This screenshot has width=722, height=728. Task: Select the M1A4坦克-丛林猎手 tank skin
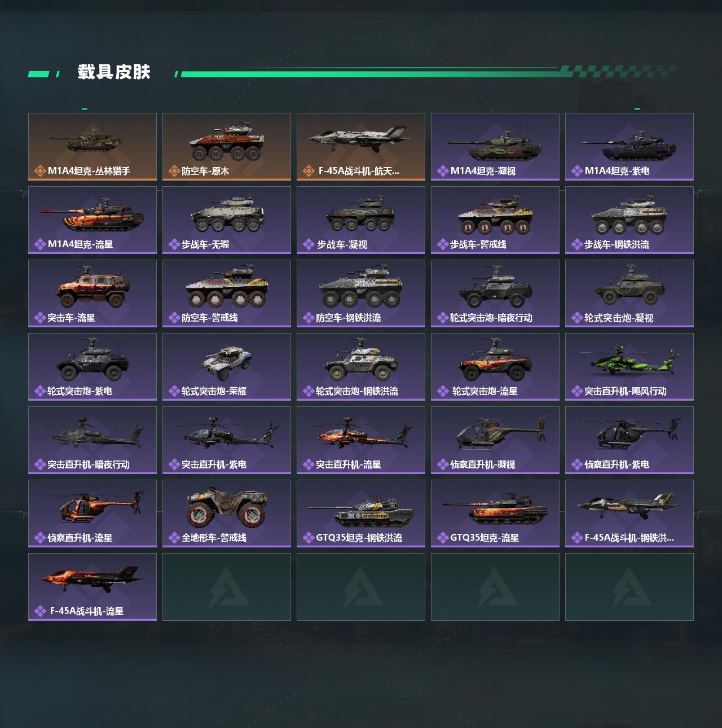[x=93, y=147]
